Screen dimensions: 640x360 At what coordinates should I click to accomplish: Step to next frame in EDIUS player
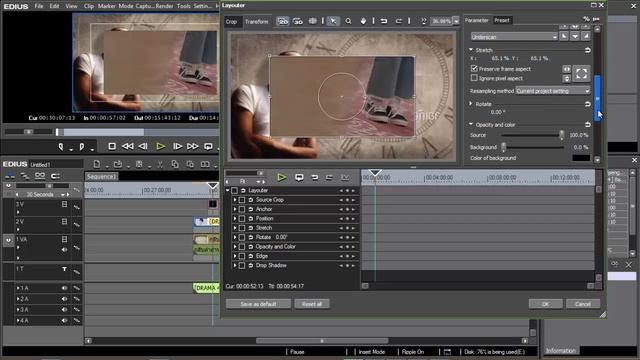(177, 146)
